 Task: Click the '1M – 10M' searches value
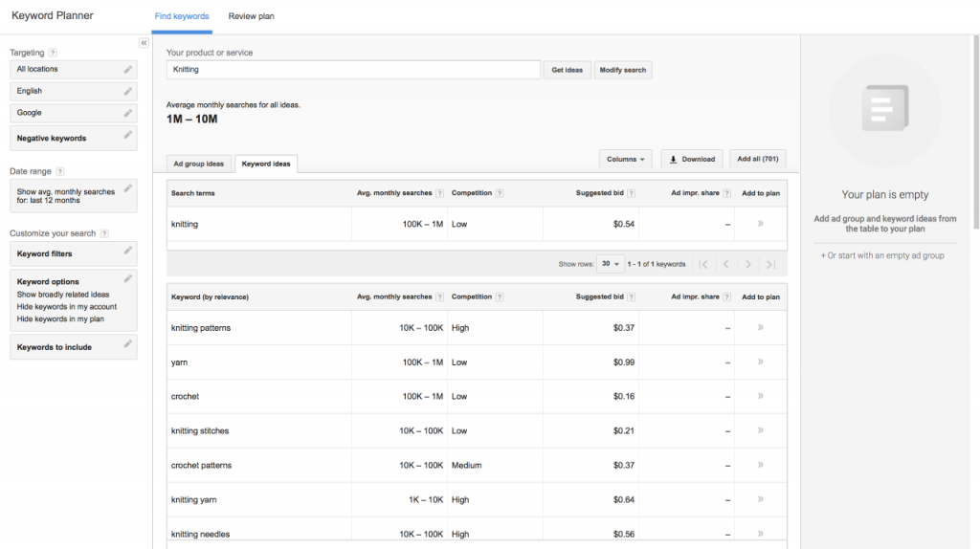pyautogui.click(x=191, y=120)
